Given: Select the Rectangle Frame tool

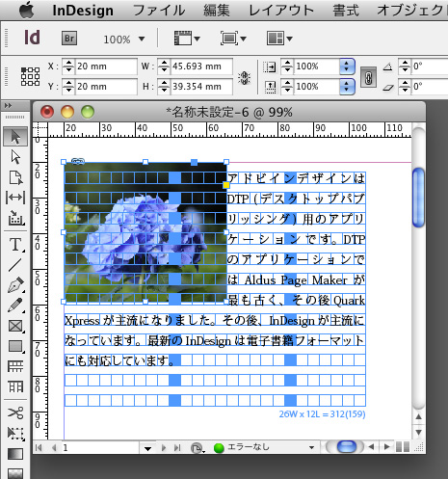Looking at the screenshot, I should tap(15, 326).
